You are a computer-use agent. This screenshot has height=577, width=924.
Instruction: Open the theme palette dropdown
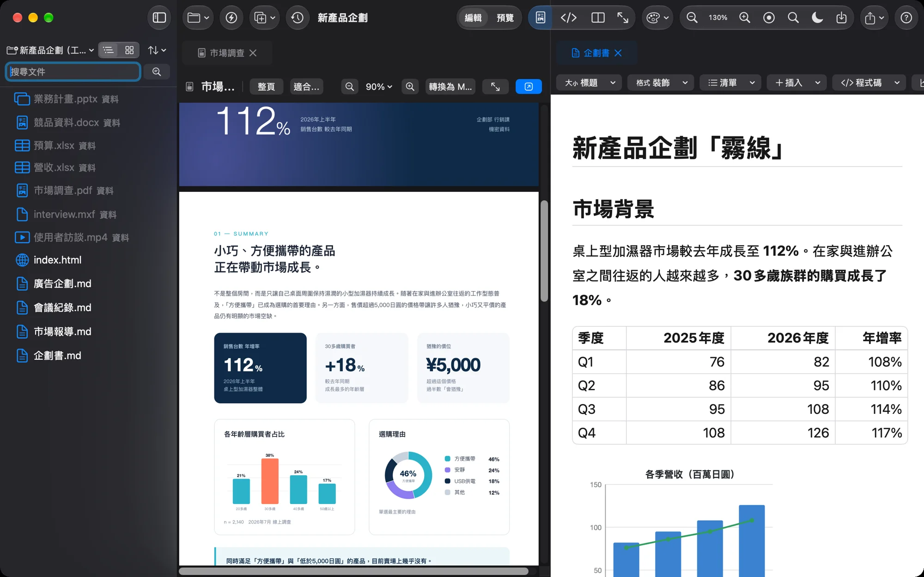pos(657,18)
